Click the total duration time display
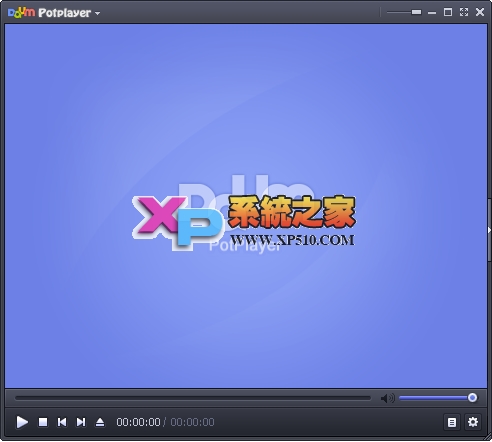Image resolution: width=492 pixels, height=442 pixels. click(x=192, y=422)
